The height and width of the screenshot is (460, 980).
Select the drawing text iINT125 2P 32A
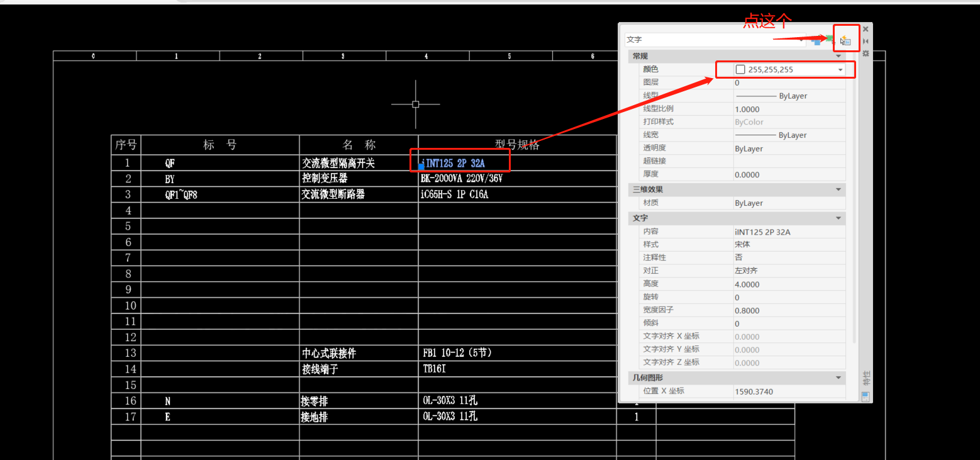click(x=454, y=164)
